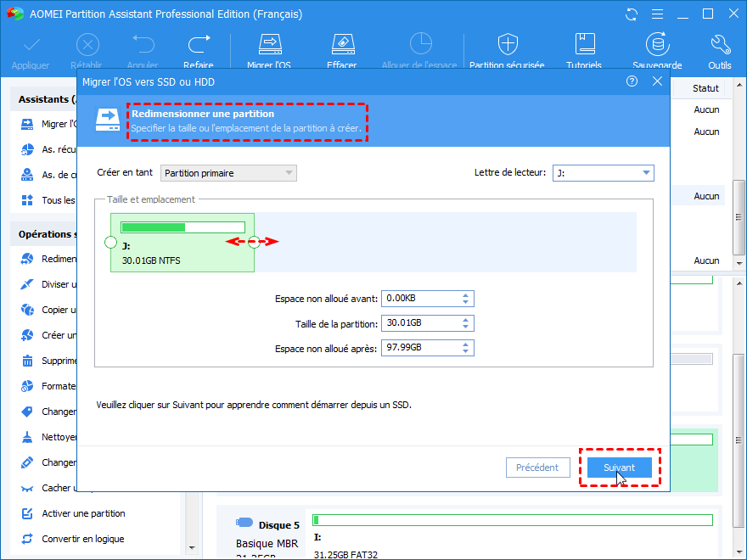Choose Cacher operation in sidebar
747x560 pixels.
point(49,488)
